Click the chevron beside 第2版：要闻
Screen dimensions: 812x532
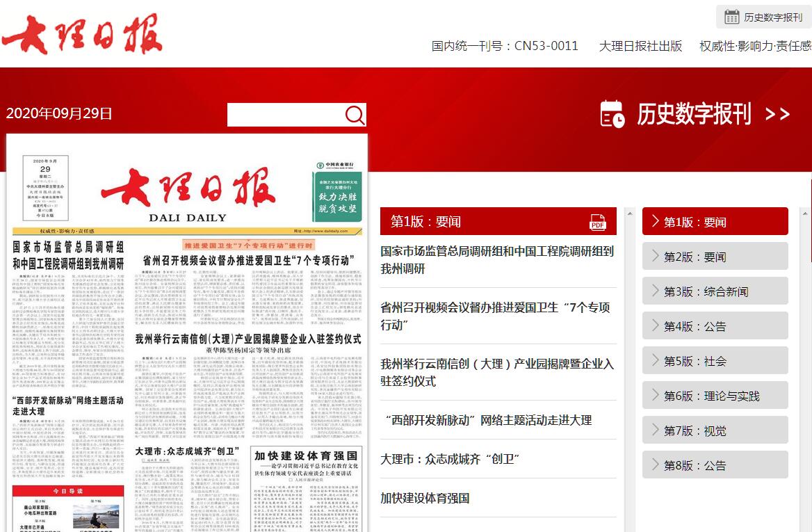click(655, 256)
